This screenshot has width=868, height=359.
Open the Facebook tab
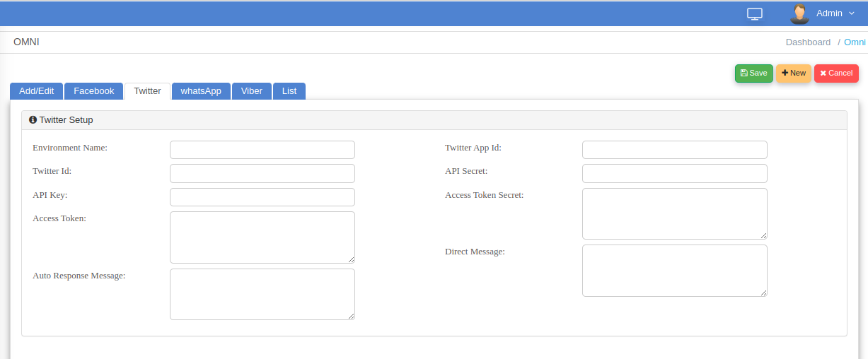point(93,91)
